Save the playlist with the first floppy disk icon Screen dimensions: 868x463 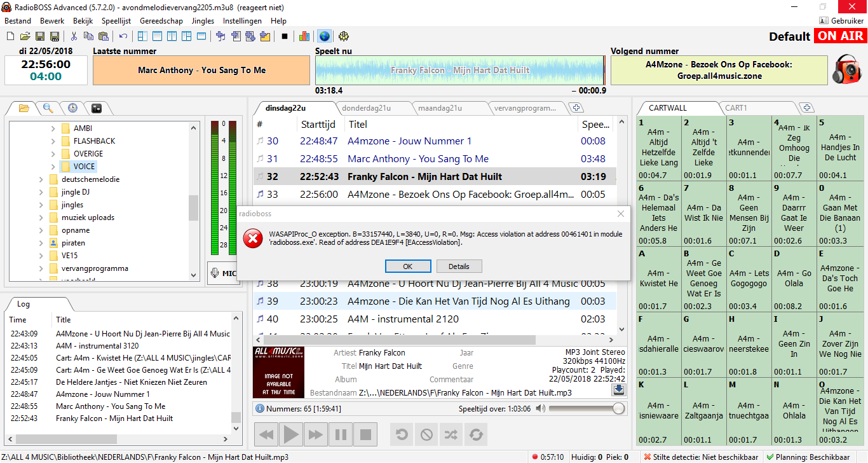(40, 36)
